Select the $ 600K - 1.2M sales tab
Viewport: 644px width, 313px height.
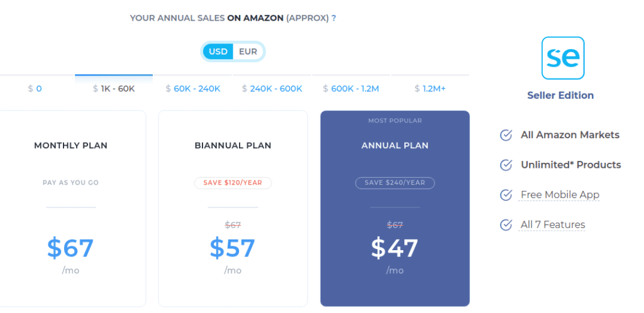(351, 89)
